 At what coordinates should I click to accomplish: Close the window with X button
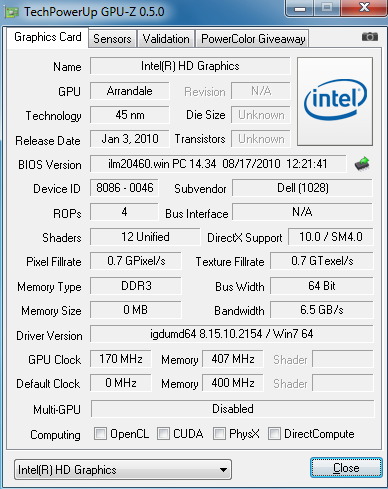tap(364, 8)
